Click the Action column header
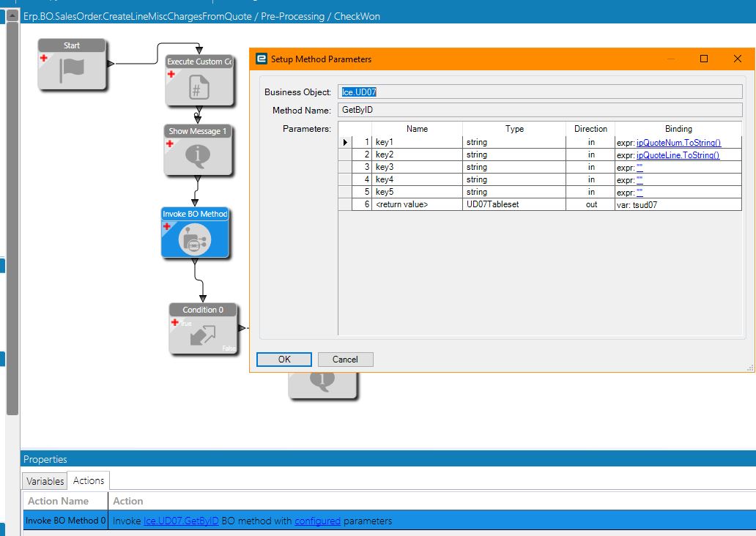The image size is (756, 536). coord(432,501)
